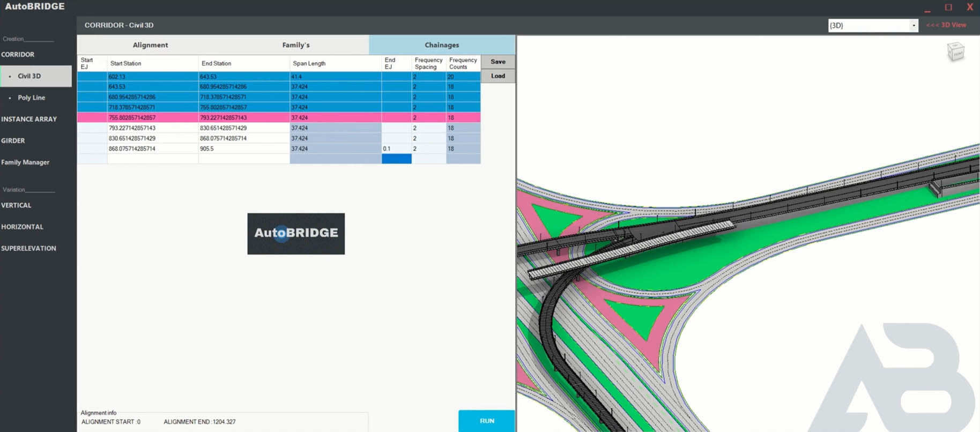
Task: Click the End EJ column header
Action: click(x=397, y=63)
